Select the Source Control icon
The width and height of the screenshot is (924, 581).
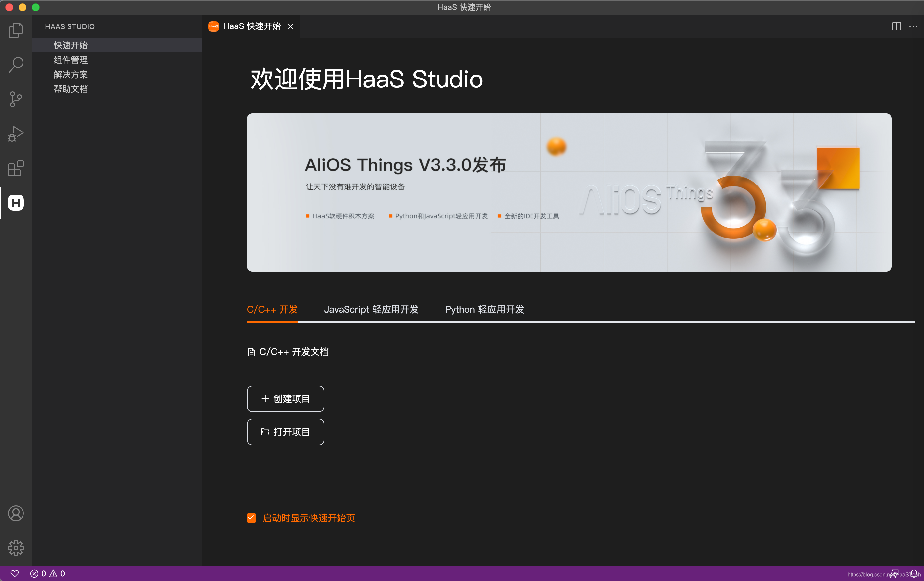click(x=15, y=99)
